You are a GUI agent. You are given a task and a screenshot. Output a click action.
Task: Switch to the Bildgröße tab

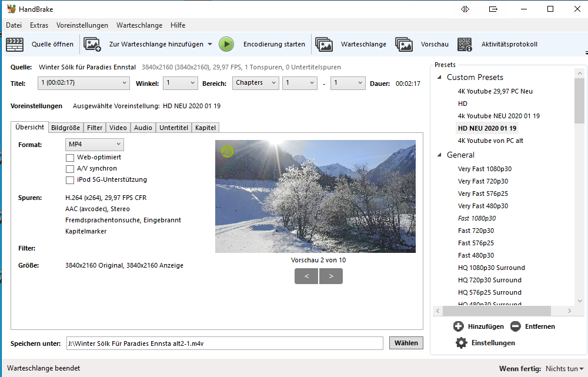[x=66, y=128]
